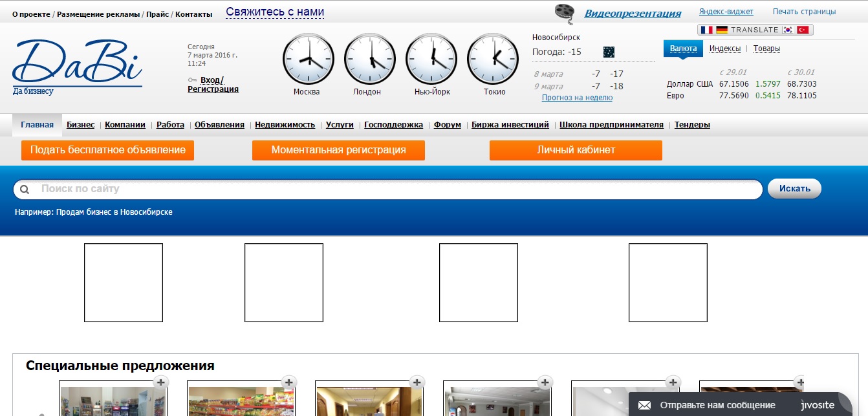Click the envelope icon in the jivosite widget
The image size is (868, 416).
[x=644, y=406]
